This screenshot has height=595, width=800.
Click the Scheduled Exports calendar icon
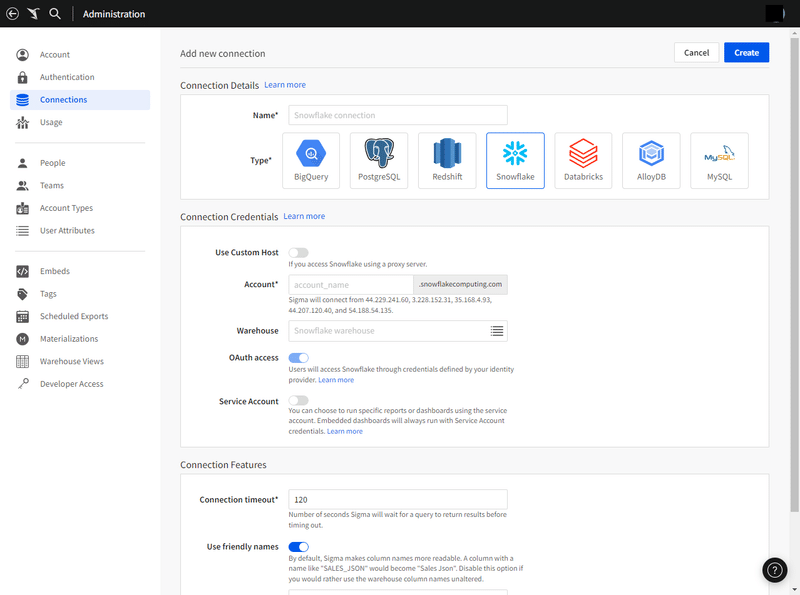[x=22, y=316]
